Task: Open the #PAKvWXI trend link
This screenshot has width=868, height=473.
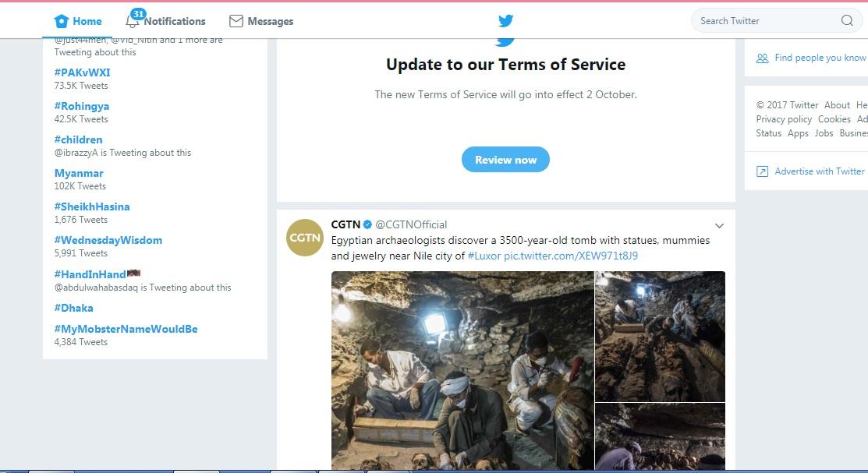Action: 82,72
